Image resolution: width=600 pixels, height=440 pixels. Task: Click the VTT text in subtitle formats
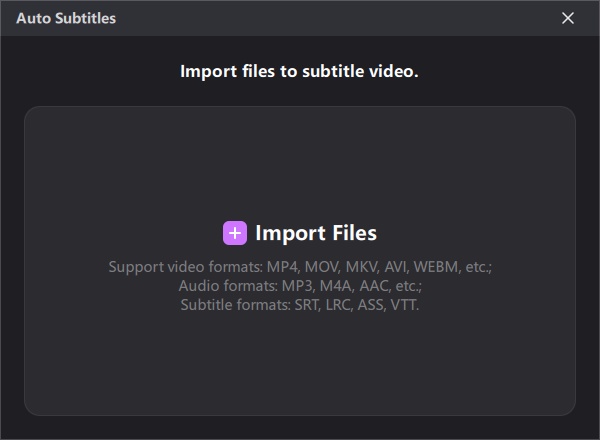pyautogui.click(x=403, y=304)
